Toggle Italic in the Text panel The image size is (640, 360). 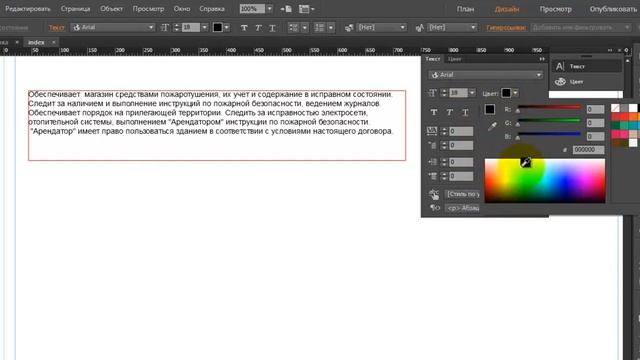tap(449, 112)
